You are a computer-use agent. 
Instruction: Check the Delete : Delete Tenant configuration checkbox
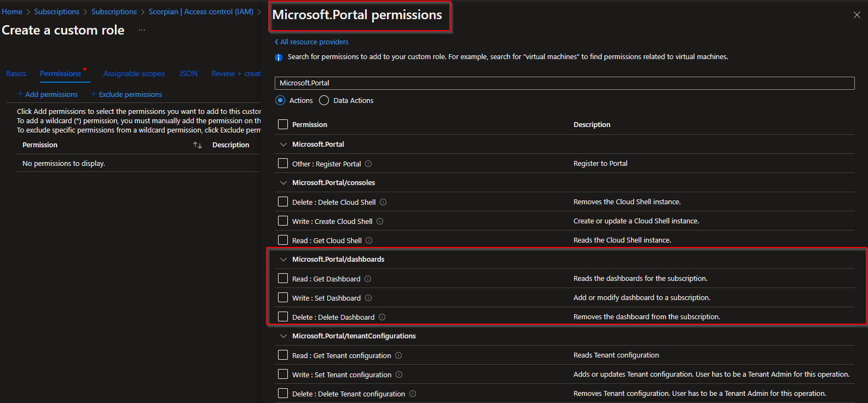click(283, 393)
